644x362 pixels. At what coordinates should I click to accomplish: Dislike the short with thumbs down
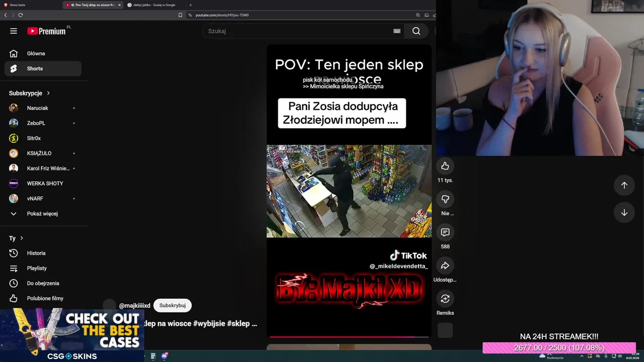pyautogui.click(x=445, y=199)
